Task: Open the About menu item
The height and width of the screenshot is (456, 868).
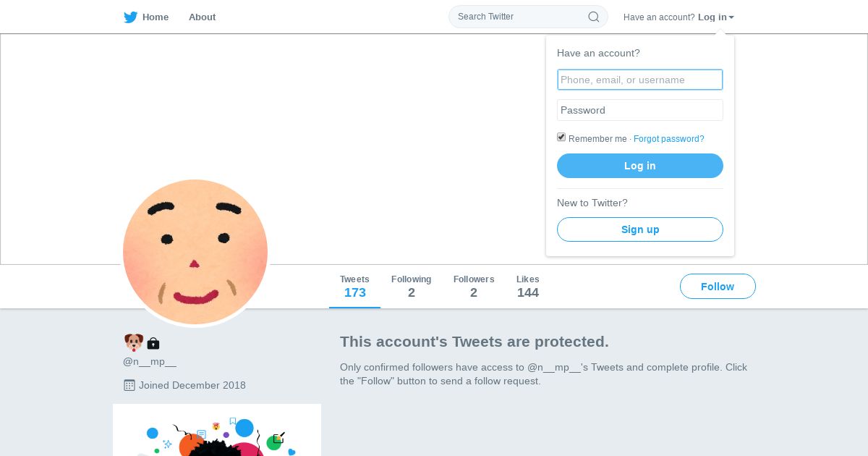Action: pyautogui.click(x=202, y=17)
